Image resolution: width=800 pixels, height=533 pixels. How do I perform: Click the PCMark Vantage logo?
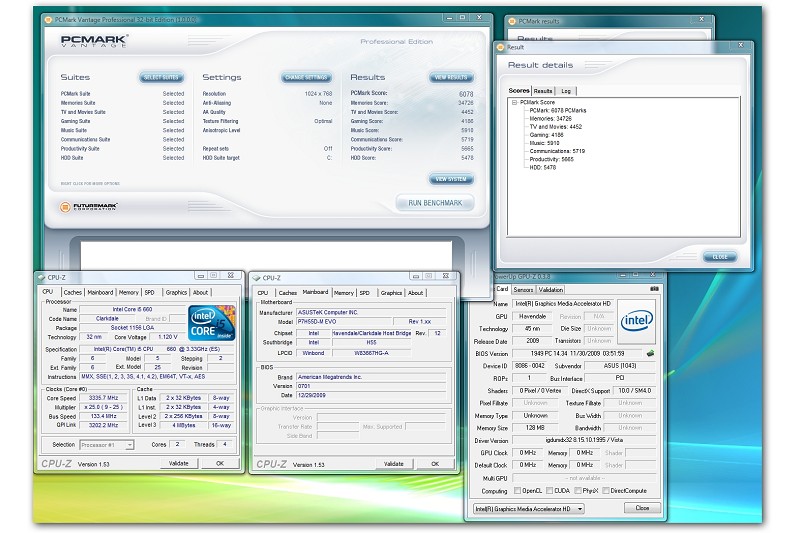[94, 41]
